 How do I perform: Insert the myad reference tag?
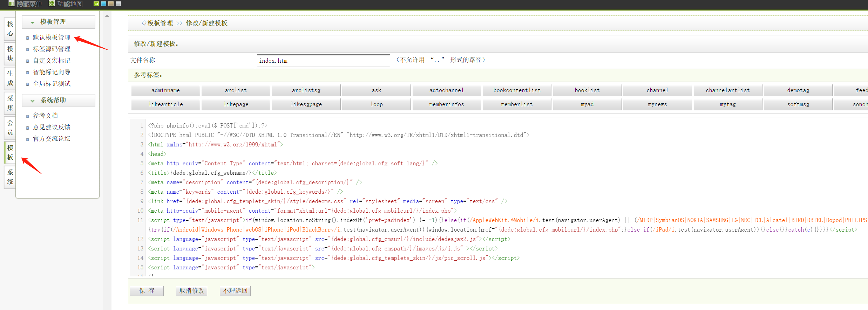[x=587, y=104]
